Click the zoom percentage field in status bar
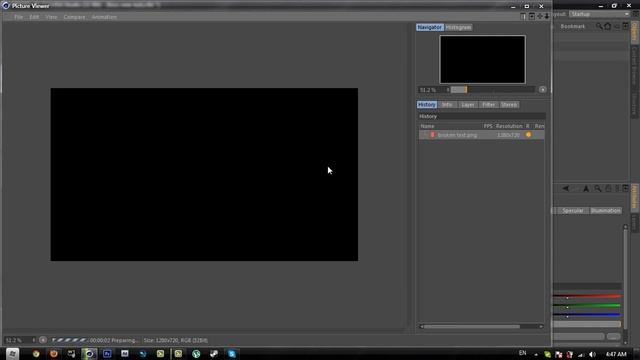This screenshot has height=360, width=640. coord(19,340)
